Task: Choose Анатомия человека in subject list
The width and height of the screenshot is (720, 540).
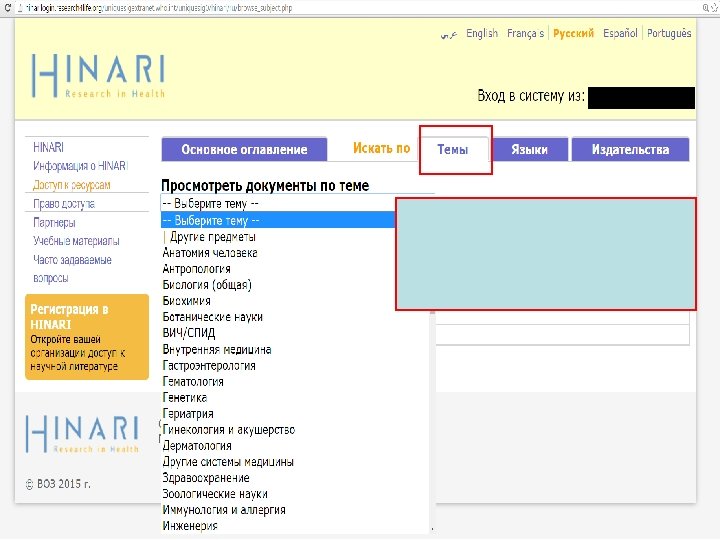Action: pyautogui.click(x=210, y=253)
